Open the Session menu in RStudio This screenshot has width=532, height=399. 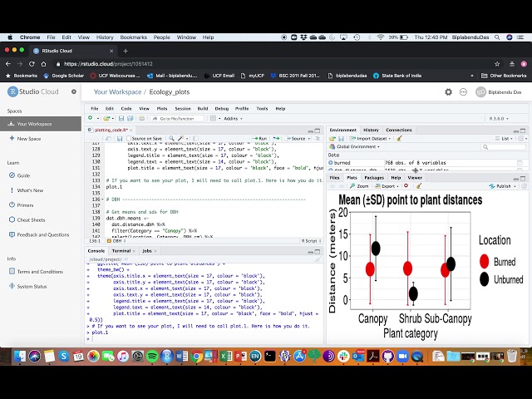tap(183, 109)
